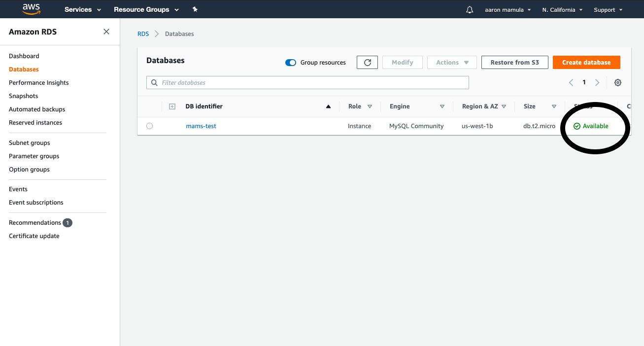Expand all rows with plus icon
Viewport: 644px width, 346px height.
pos(172,106)
